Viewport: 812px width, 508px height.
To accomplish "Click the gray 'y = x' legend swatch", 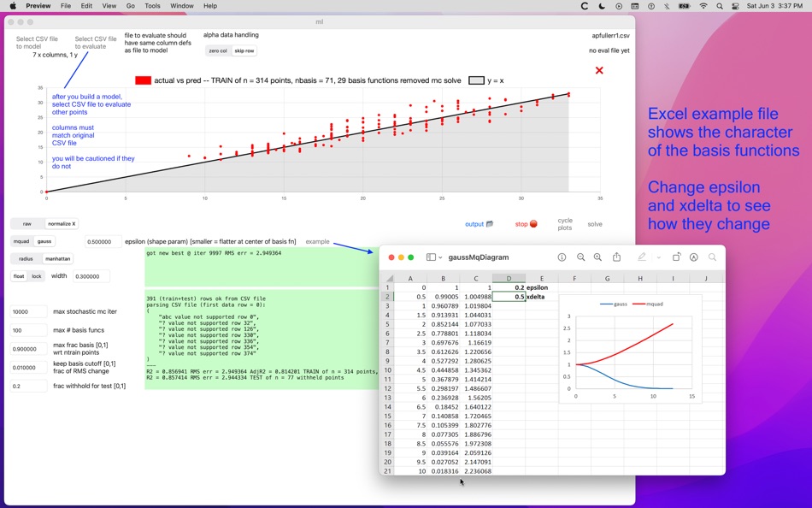I will pyautogui.click(x=476, y=80).
